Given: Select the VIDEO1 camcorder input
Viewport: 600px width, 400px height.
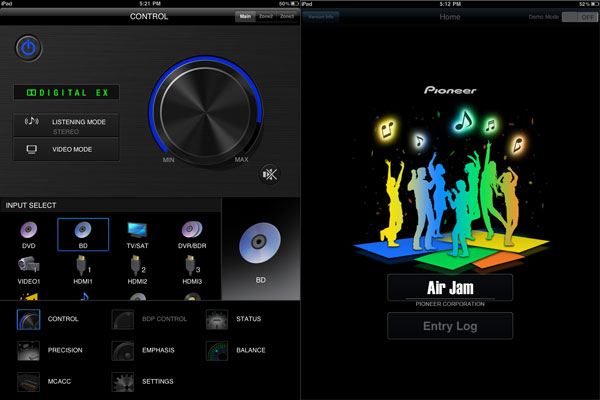Looking at the screenshot, I should click(x=28, y=270).
